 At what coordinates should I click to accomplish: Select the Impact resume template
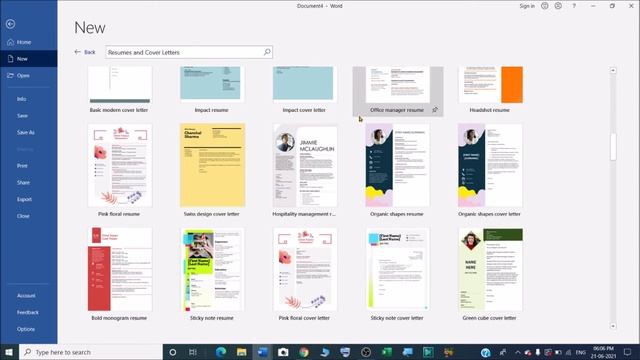pos(212,90)
